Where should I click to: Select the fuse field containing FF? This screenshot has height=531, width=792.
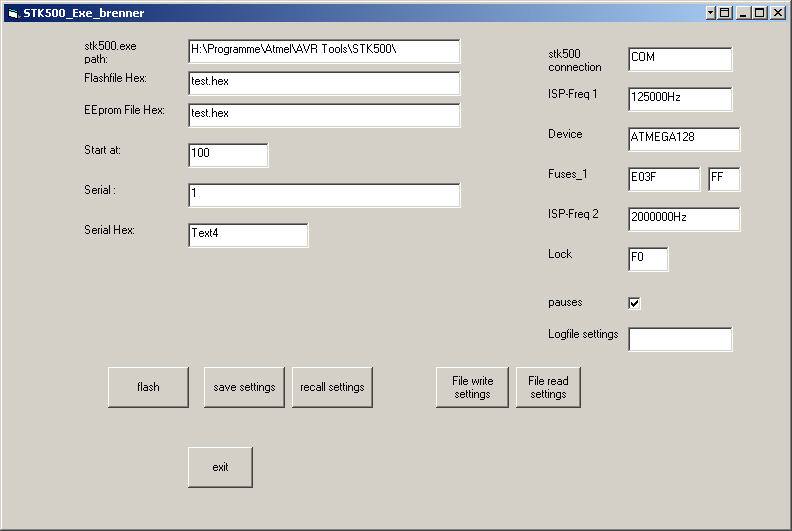[x=724, y=179]
